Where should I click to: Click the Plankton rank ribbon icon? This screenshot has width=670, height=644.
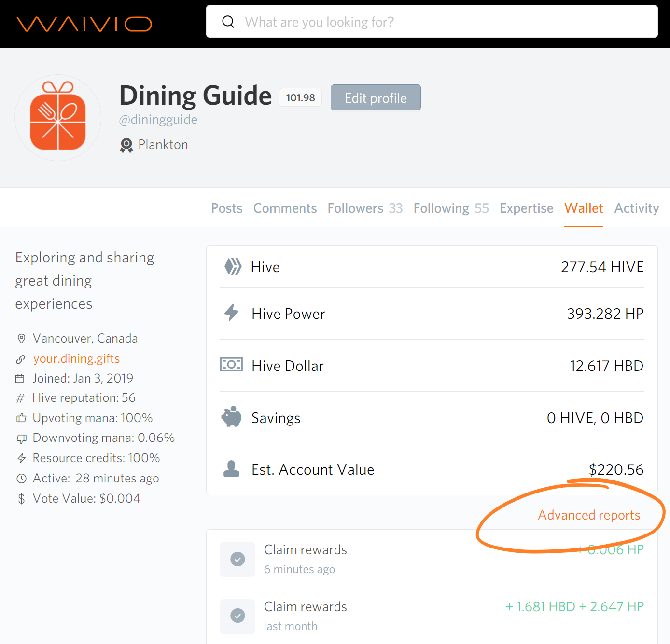(126, 145)
